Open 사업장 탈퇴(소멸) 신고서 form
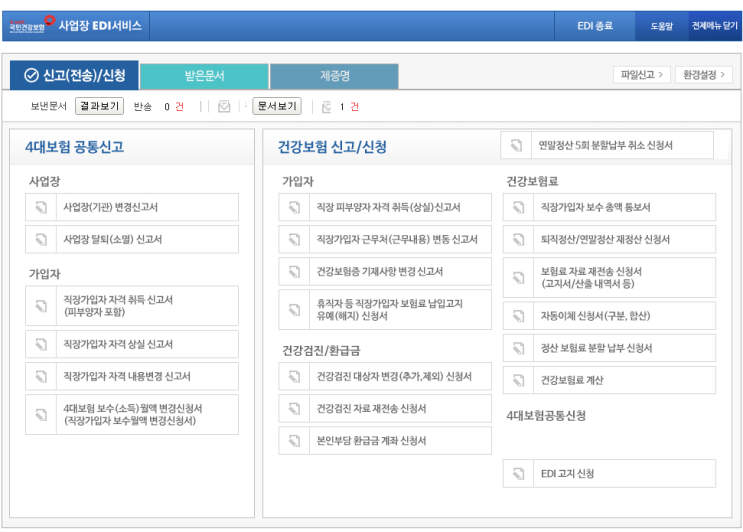Screen dimensions: 743x532 pos(132,239)
